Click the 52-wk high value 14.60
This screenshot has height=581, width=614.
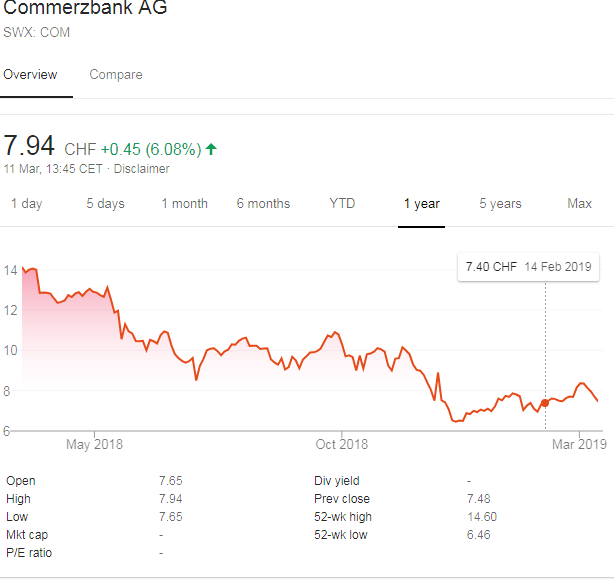(x=481, y=517)
